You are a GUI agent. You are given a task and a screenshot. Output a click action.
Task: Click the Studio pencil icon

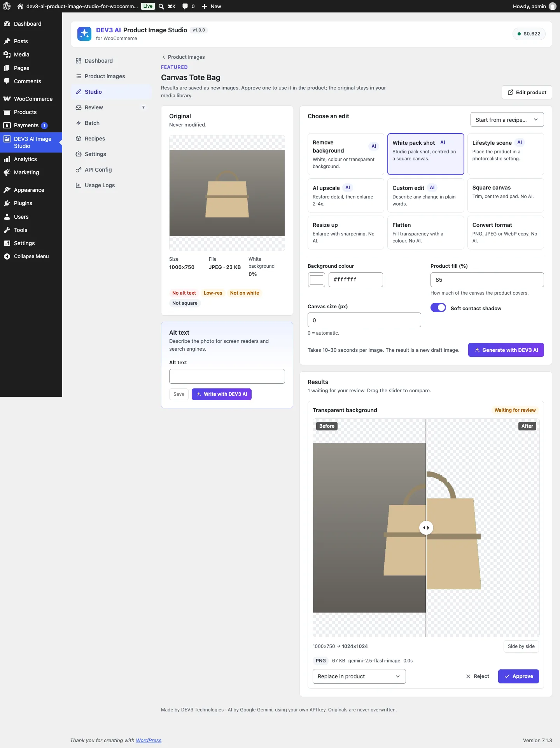(x=79, y=92)
